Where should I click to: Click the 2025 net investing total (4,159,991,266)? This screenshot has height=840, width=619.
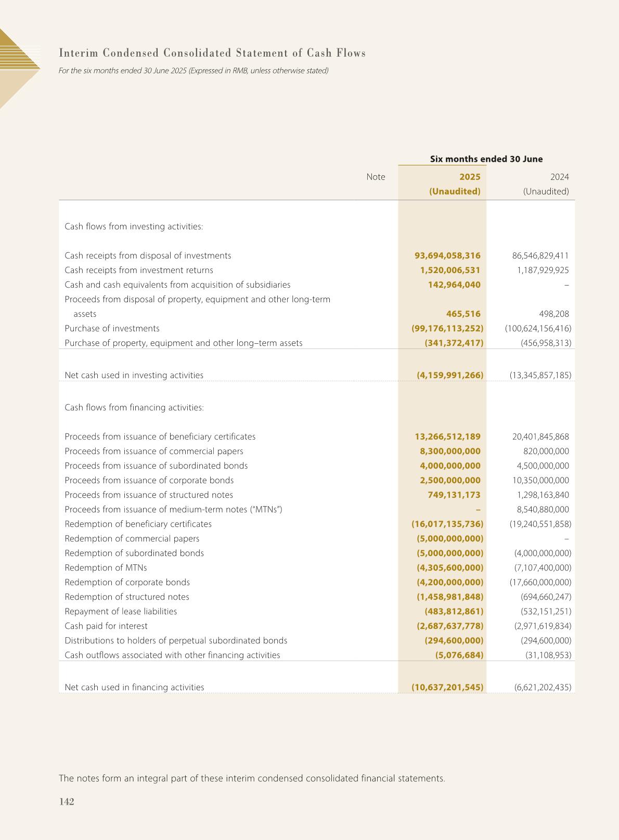coord(450,376)
